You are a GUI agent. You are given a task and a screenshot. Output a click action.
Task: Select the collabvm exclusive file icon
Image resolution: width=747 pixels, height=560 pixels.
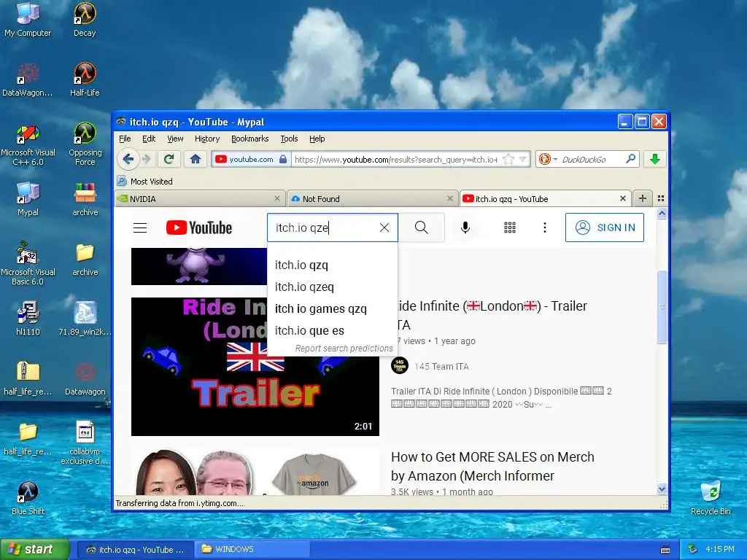[x=85, y=443]
